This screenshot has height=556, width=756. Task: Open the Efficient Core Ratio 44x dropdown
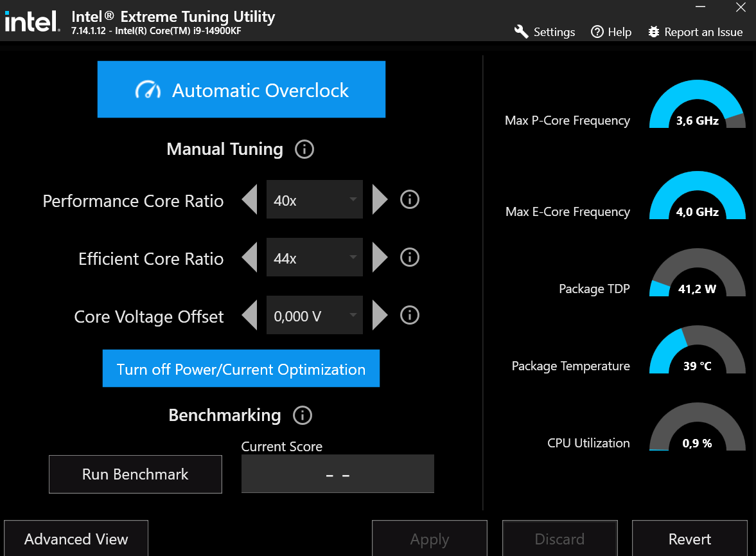(314, 257)
